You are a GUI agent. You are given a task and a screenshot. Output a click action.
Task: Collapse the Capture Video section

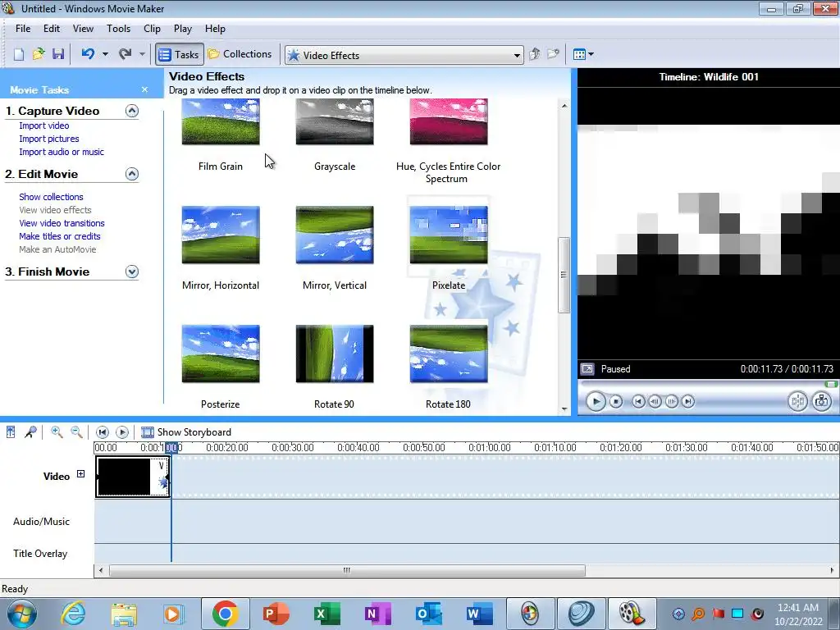coord(132,111)
